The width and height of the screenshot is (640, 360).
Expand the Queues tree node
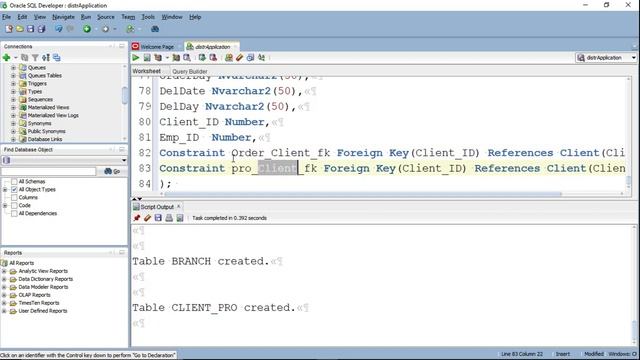coord(13,67)
